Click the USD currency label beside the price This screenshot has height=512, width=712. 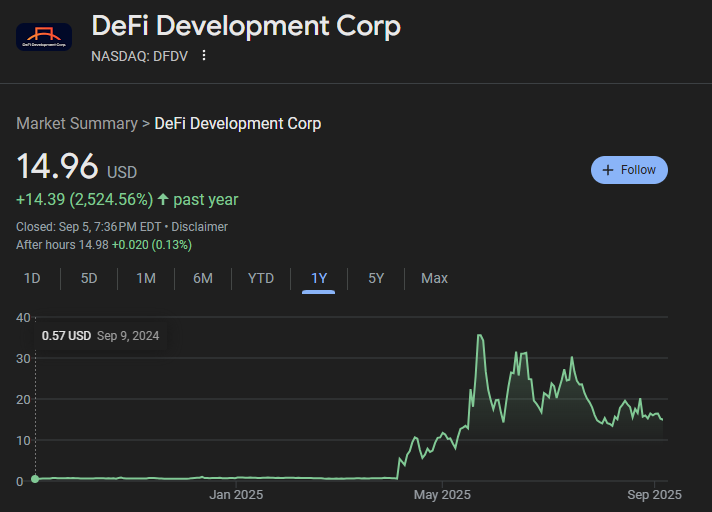pos(122,172)
